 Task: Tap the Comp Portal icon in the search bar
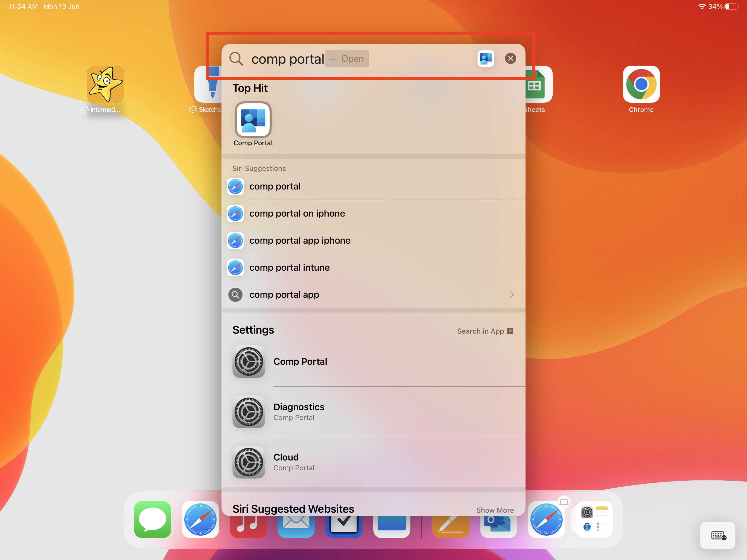tap(486, 59)
